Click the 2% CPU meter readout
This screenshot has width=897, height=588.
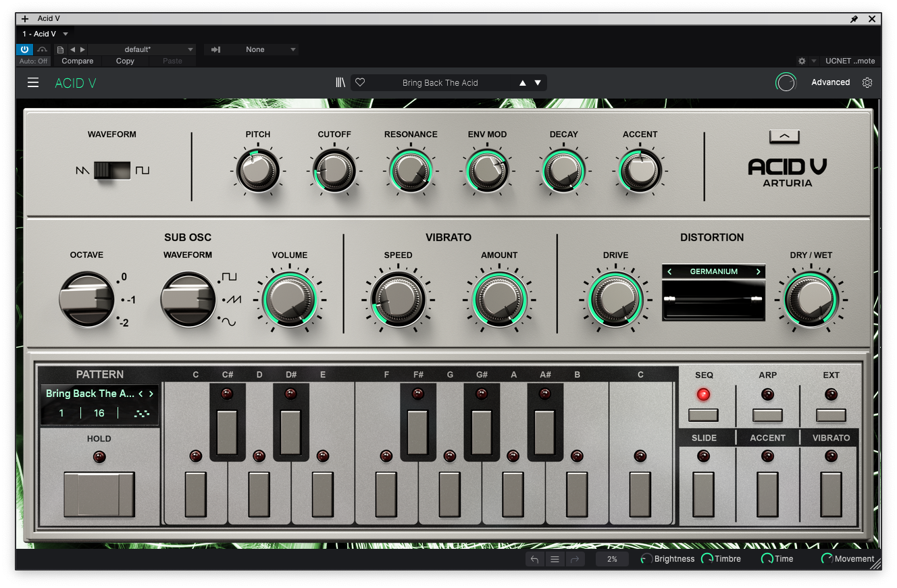(x=612, y=559)
